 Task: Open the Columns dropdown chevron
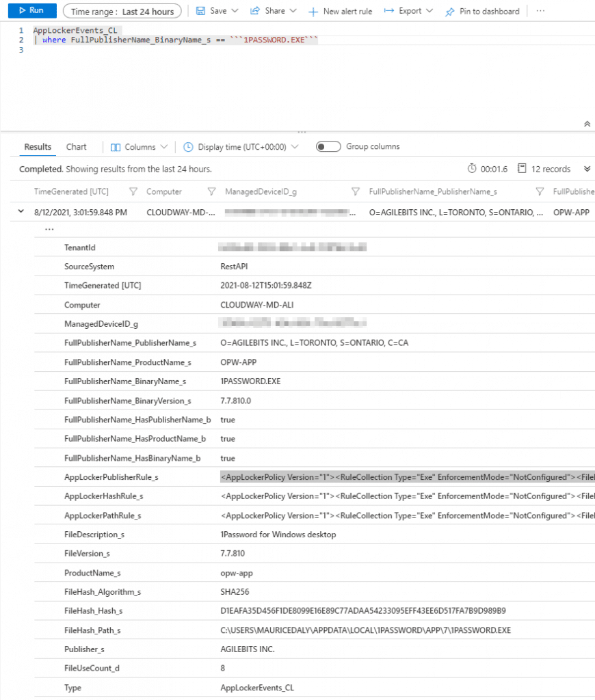164,147
